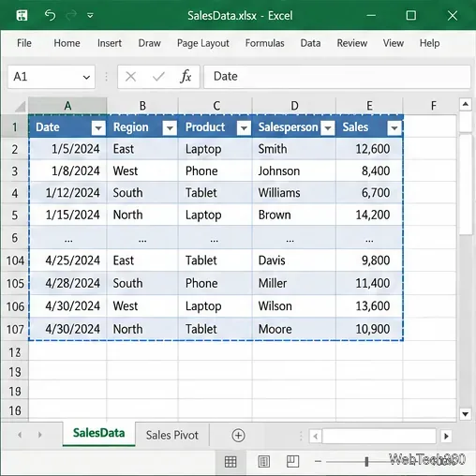Image resolution: width=476 pixels, height=476 pixels.
Task: Select the Moore salesperson cell
Action: (x=294, y=329)
